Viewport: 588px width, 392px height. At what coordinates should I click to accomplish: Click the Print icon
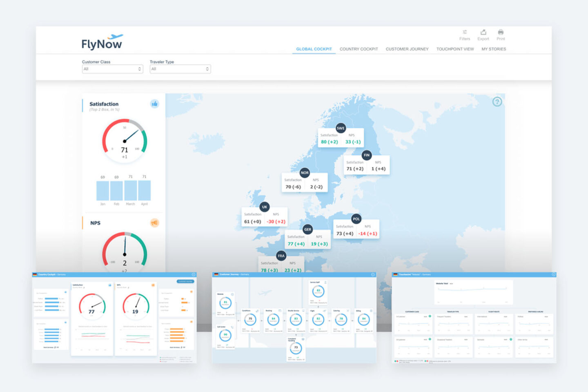(501, 32)
